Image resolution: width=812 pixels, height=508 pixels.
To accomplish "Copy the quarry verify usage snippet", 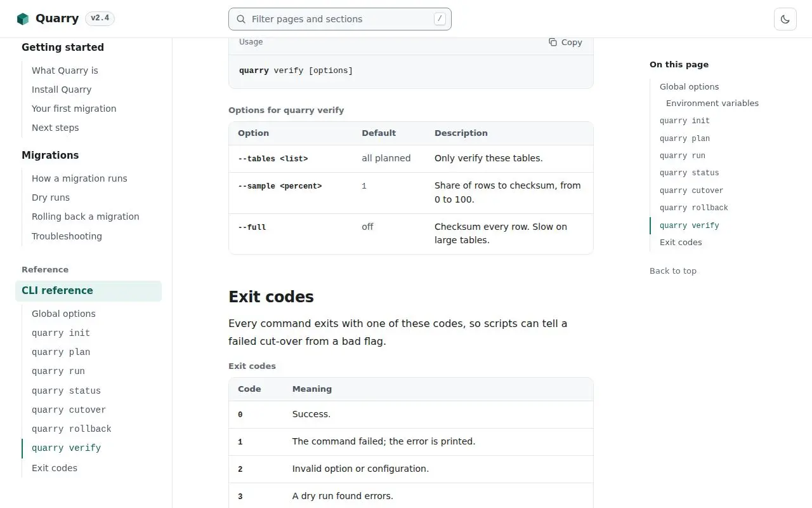I will pos(565,42).
